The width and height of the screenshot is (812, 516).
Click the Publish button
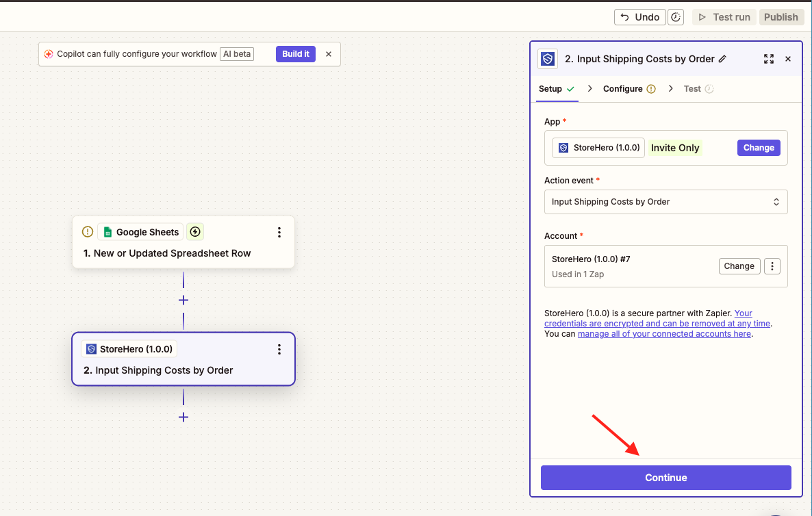coord(781,17)
